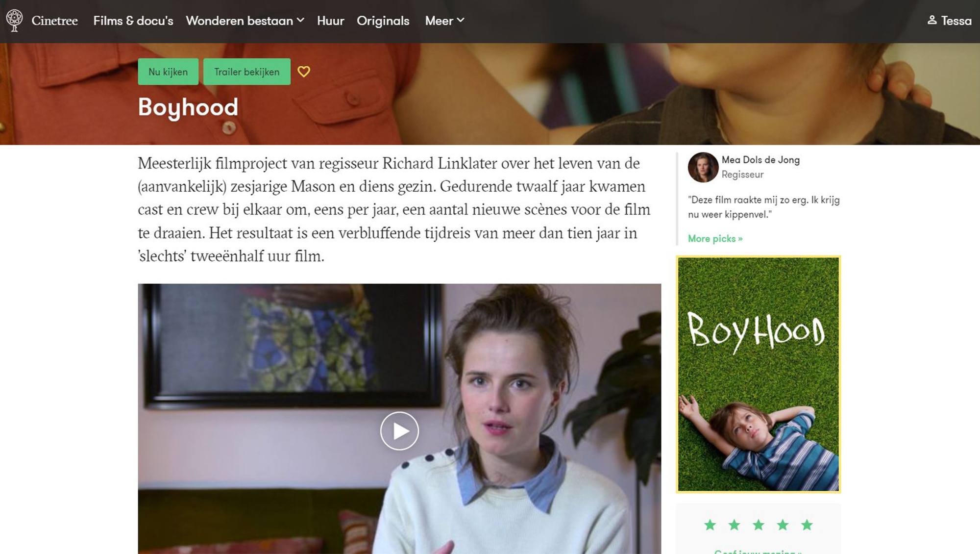Play the video with the play button
980x554 pixels.
pyautogui.click(x=399, y=431)
